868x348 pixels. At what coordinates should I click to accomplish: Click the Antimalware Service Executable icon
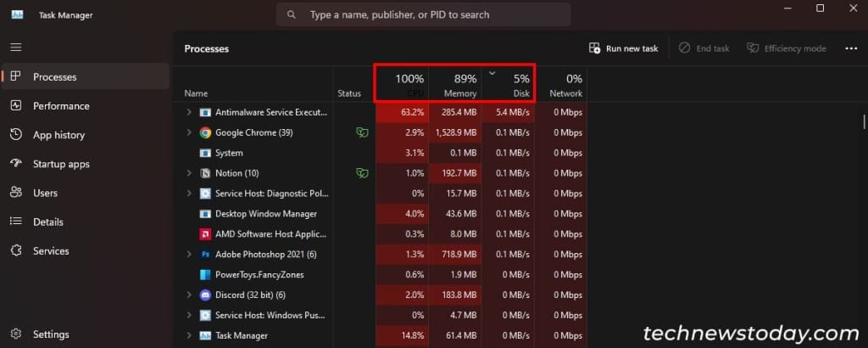point(205,113)
